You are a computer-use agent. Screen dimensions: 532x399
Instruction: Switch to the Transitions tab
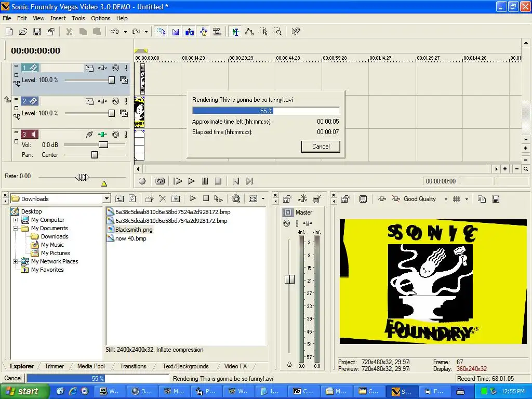click(x=133, y=366)
